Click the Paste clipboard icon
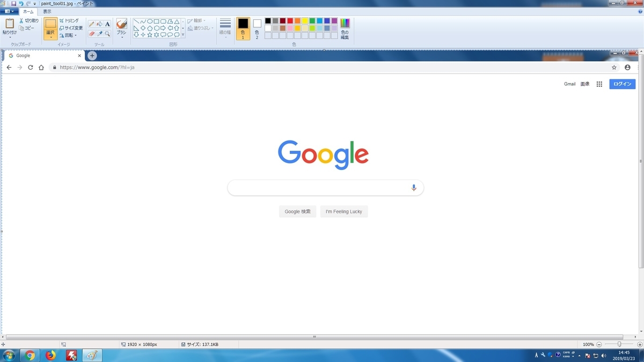 (10, 23)
